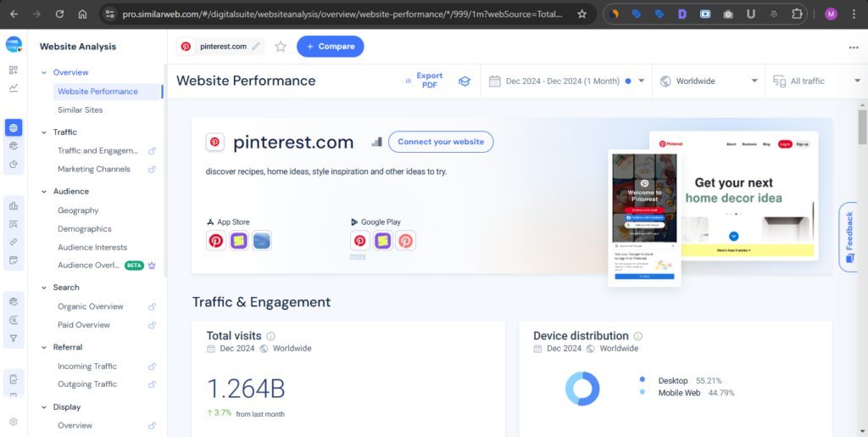Click the more link under Google Play

click(x=358, y=256)
